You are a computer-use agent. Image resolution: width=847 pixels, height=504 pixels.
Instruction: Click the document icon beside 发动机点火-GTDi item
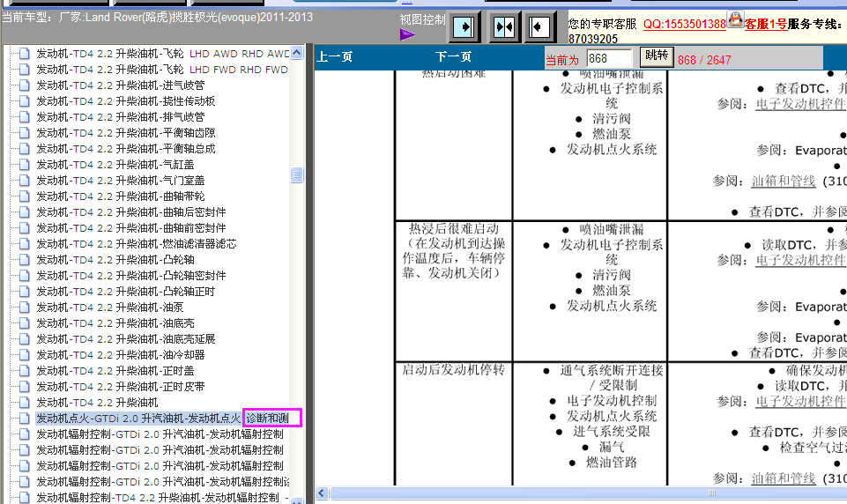(25, 419)
